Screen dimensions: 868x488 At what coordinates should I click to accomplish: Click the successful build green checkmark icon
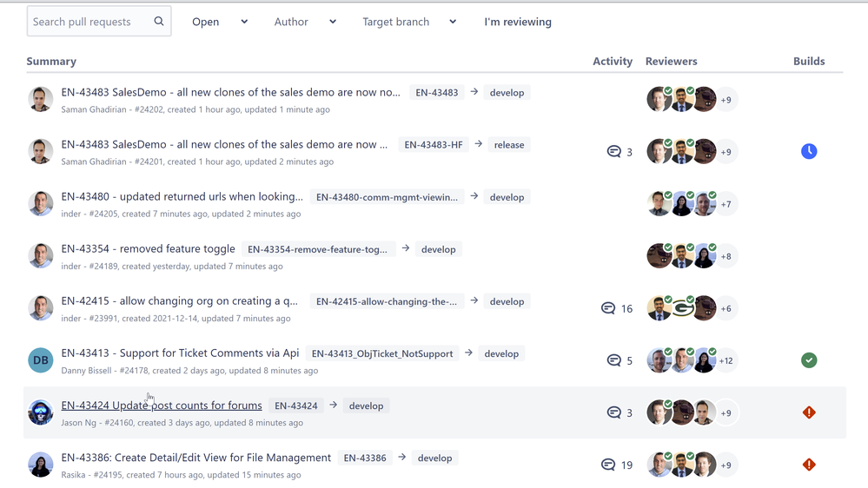[x=809, y=360]
